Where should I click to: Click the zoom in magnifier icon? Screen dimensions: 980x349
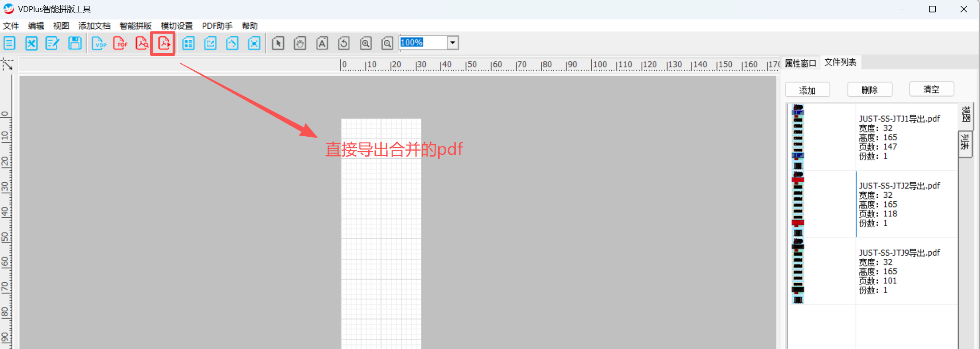coord(366,43)
